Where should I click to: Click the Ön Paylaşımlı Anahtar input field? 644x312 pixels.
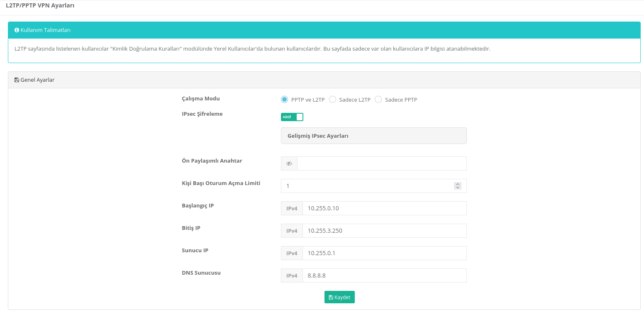click(x=382, y=163)
